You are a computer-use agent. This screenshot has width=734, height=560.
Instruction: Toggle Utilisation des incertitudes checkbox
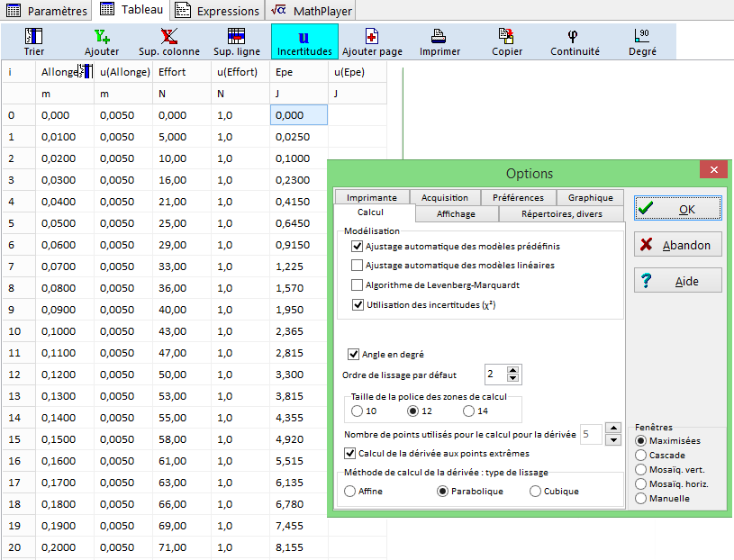[358, 304]
